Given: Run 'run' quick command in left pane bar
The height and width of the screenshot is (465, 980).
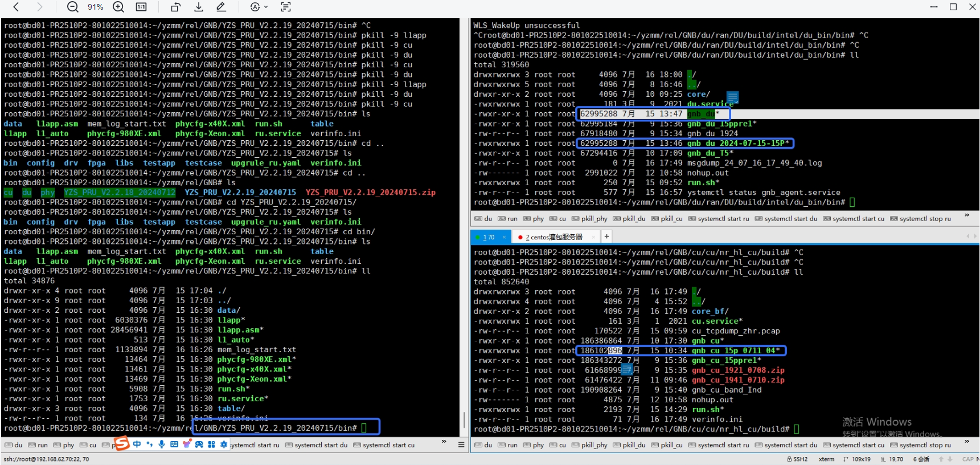Looking at the screenshot, I should point(38,445).
